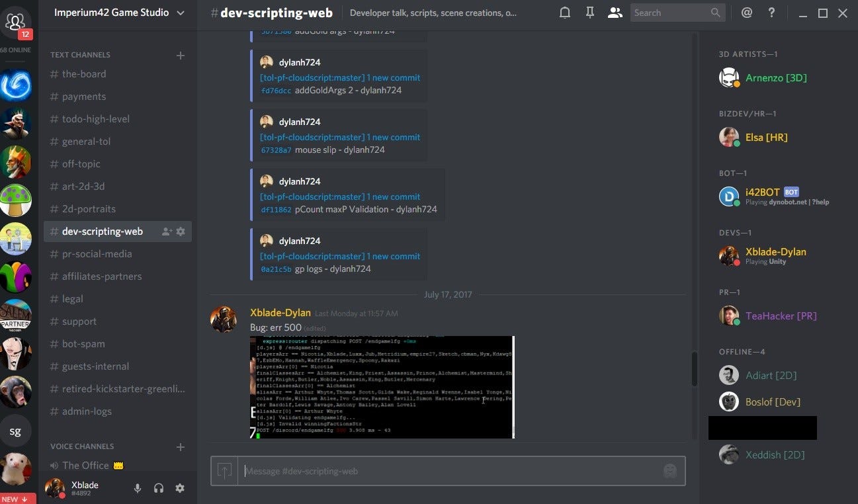The image size is (858, 504).
Task: Upload a file using the upload icon
Action: 224,471
